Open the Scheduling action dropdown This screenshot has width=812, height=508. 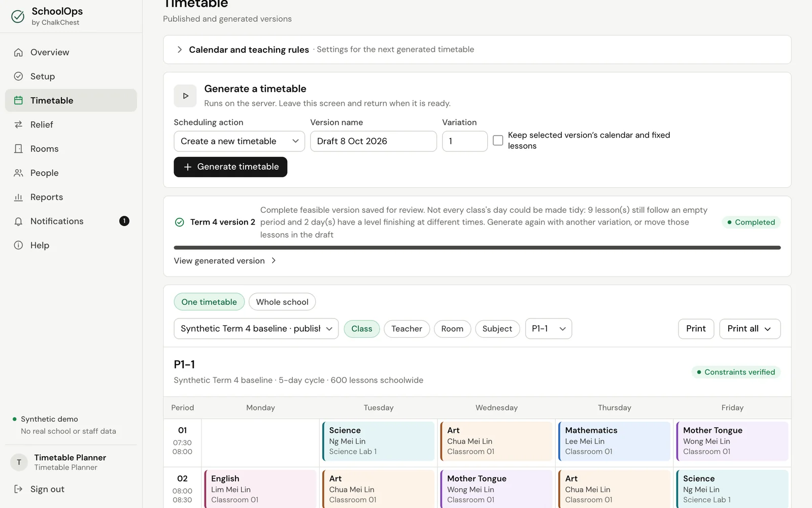click(x=239, y=141)
